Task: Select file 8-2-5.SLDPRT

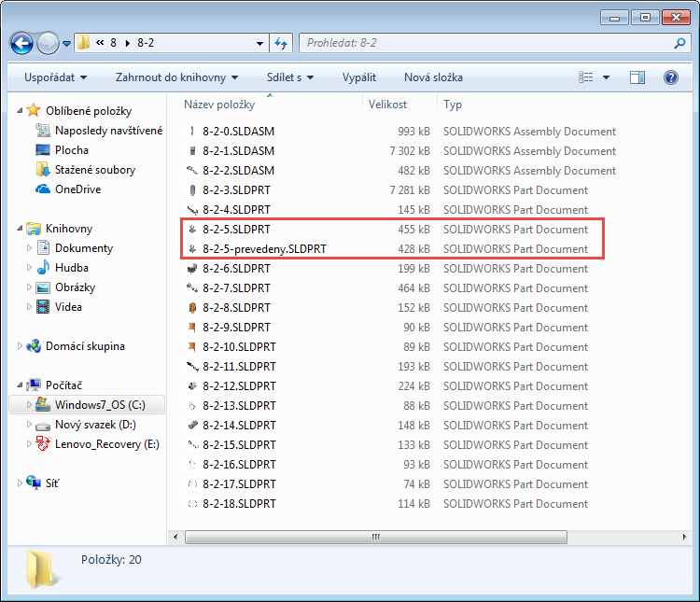Action: (237, 230)
